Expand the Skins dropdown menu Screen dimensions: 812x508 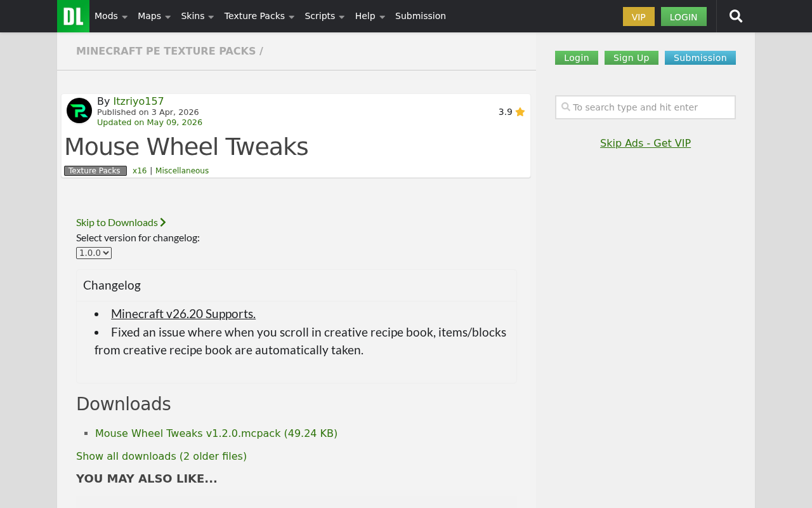tap(197, 17)
